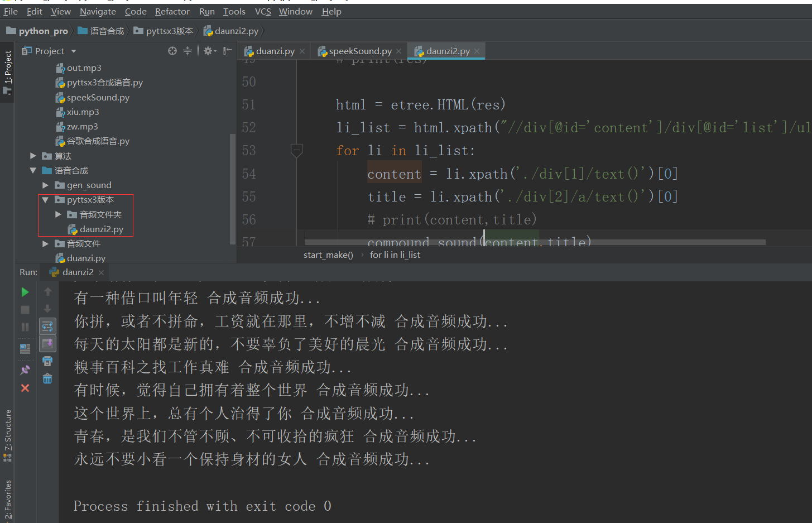Screen dimensions: 812x523
Task: Click Scroll from Source target icon
Action: 172,51
